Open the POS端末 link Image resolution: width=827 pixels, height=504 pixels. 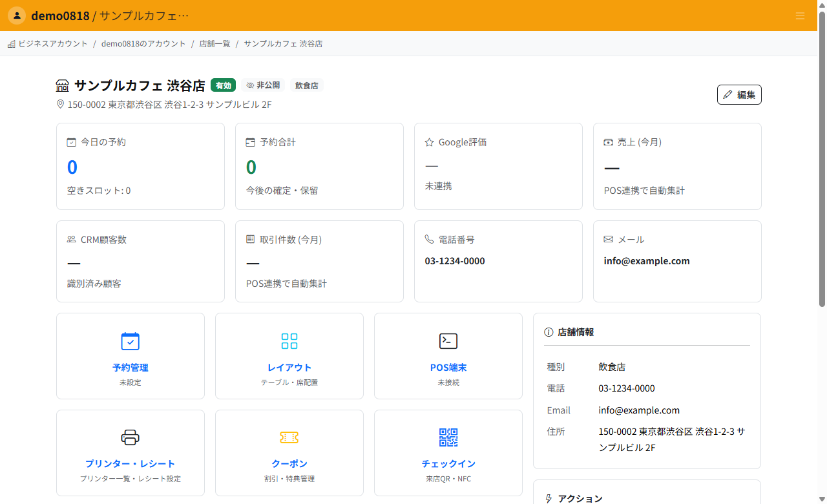pyautogui.click(x=448, y=368)
